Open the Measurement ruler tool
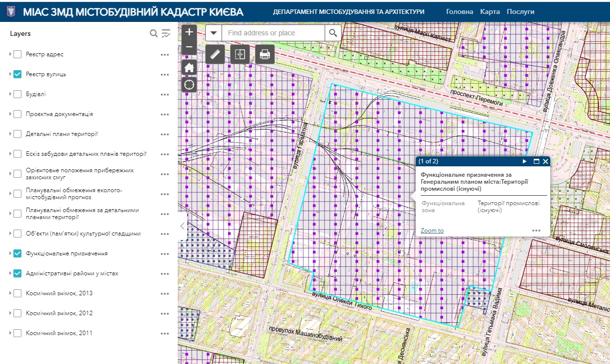This screenshot has width=610, height=364. tap(215, 54)
